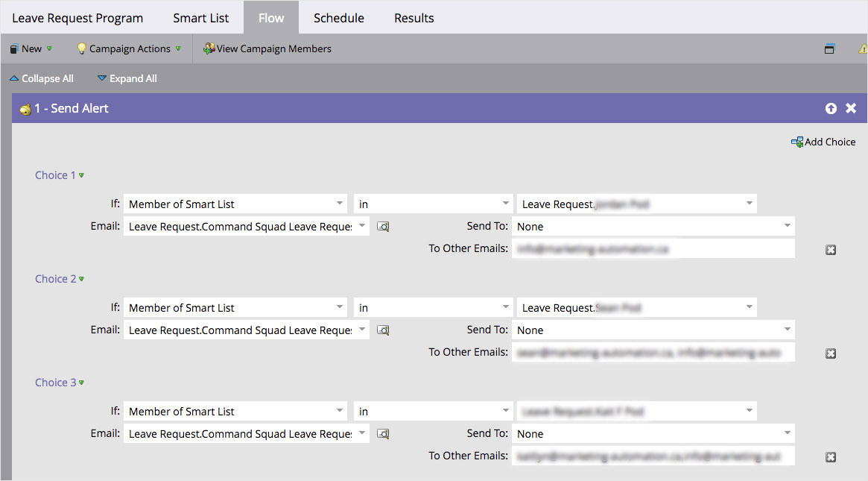
Task: Remove Choice 1 with its X icon
Action: click(831, 250)
